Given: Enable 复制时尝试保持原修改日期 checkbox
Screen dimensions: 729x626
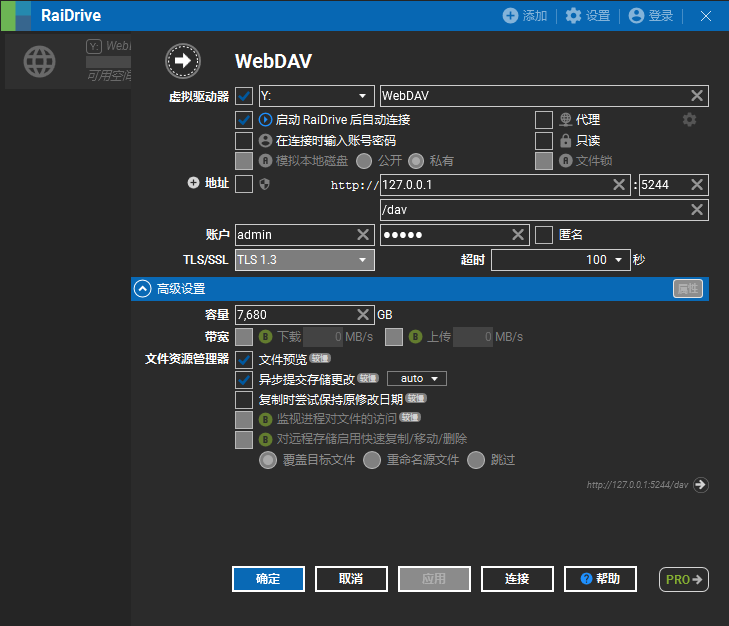Looking at the screenshot, I should tap(244, 400).
